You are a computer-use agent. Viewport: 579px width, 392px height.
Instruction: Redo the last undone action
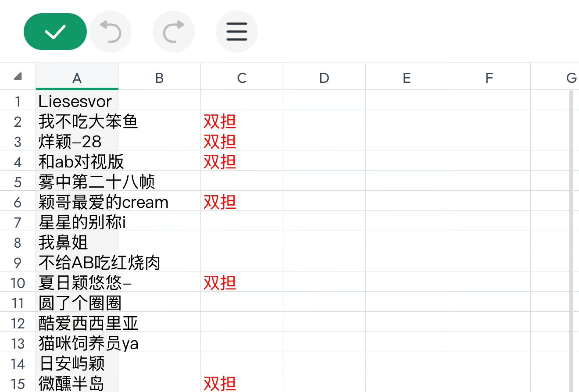point(174,32)
